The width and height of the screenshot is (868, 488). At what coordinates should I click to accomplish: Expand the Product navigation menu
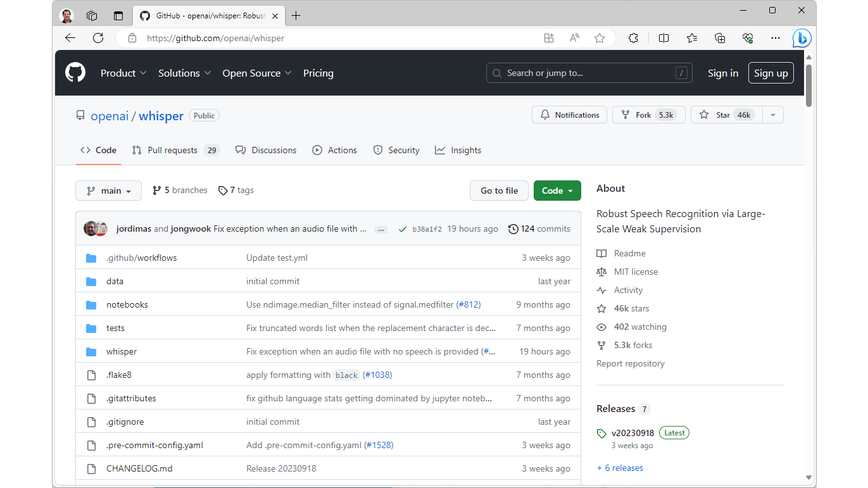point(123,73)
